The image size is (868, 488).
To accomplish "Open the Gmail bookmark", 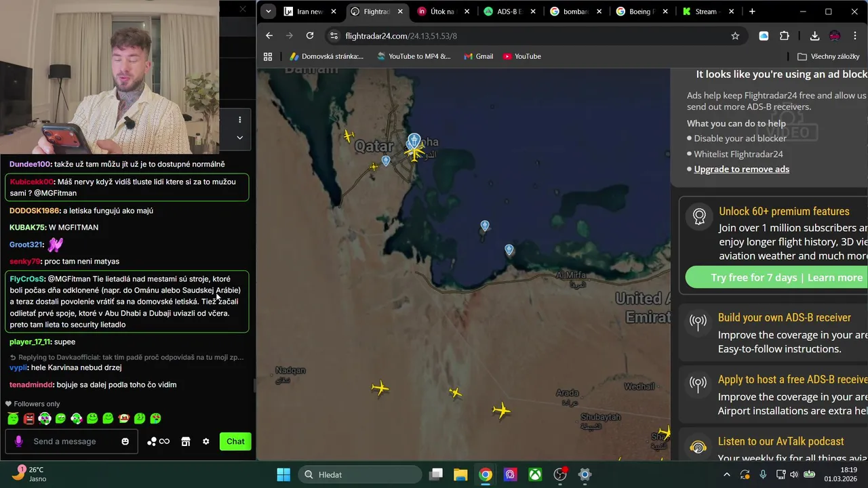I will pos(478,56).
